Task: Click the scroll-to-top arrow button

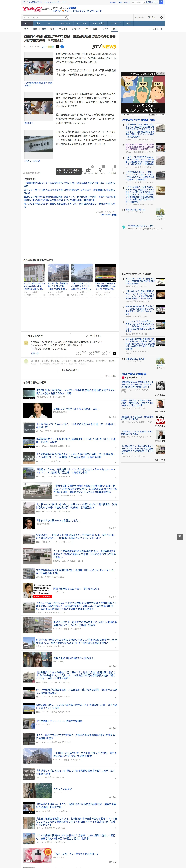Action: tap(180, 536)
